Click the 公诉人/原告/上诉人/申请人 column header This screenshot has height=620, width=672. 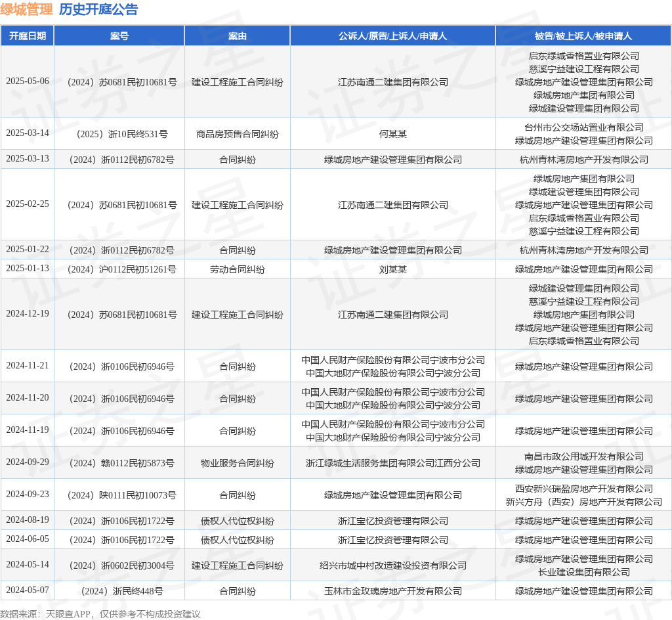click(x=392, y=36)
